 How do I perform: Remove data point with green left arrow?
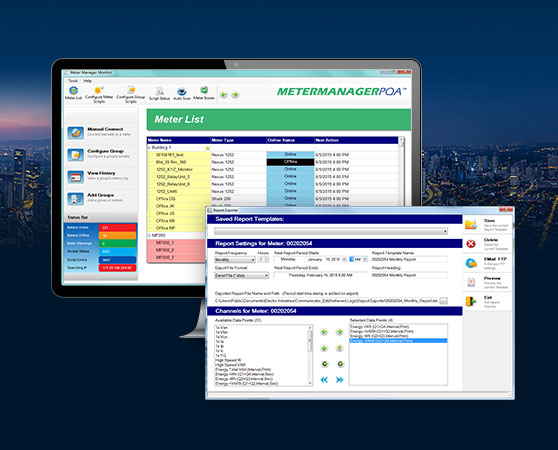[324, 332]
